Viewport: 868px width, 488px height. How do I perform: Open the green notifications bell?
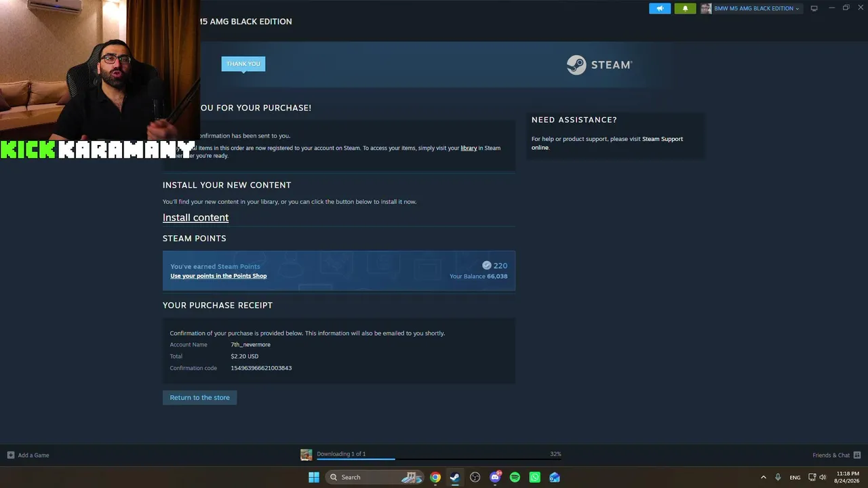[x=685, y=8]
